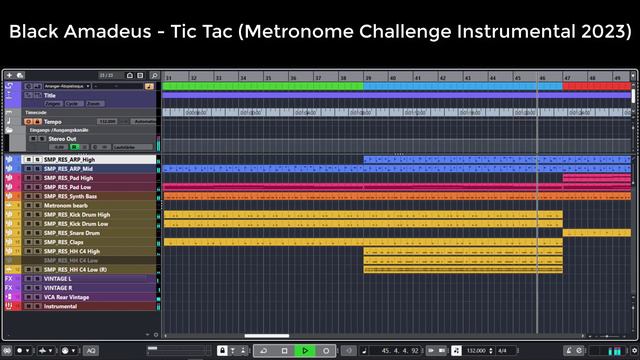The height and width of the screenshot is (360, 640).
Task: Select the SMP_RES_Kick Drum High track name
Action: tap(77, 215)
